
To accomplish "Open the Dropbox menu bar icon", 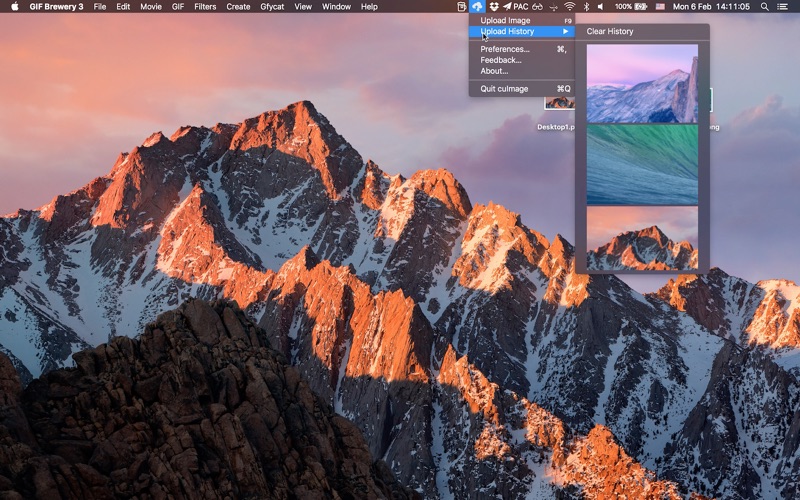I will coord(493,7).
